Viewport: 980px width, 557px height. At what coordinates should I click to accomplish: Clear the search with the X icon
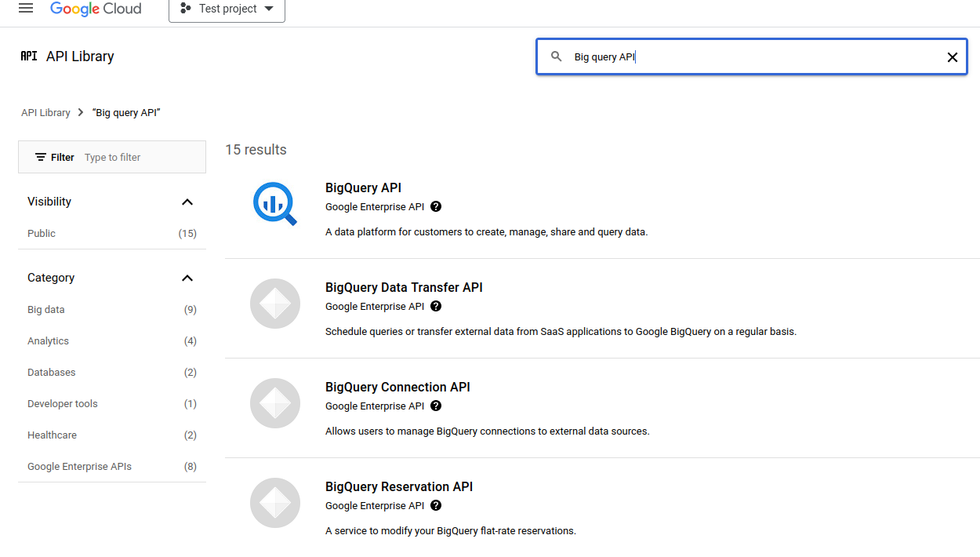[953, 57]
